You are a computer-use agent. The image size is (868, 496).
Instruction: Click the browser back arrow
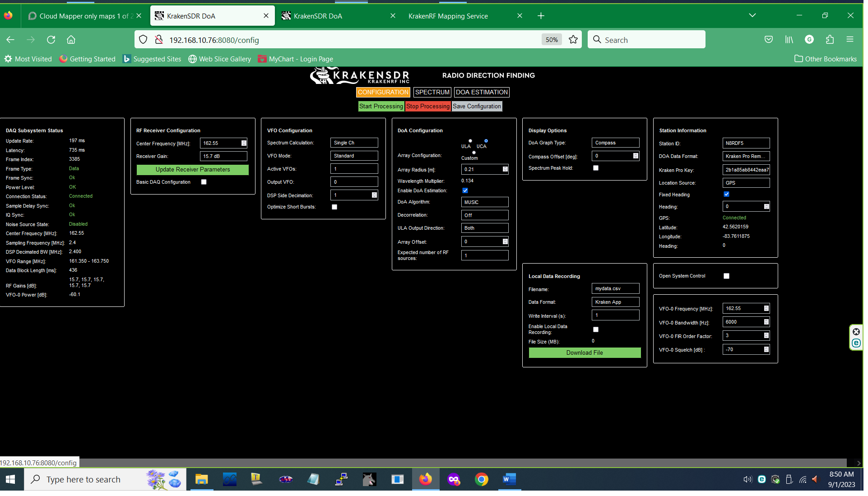tap(10, 40)
